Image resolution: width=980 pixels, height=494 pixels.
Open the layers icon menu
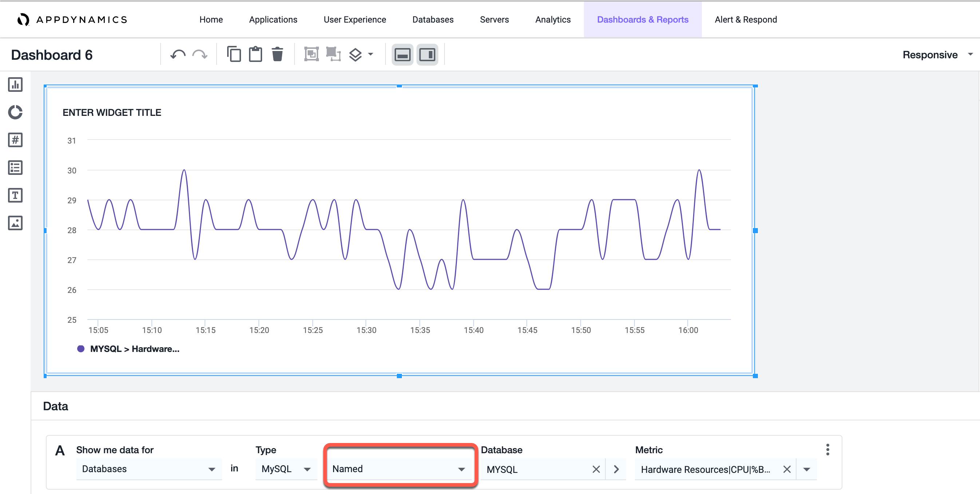355,54
